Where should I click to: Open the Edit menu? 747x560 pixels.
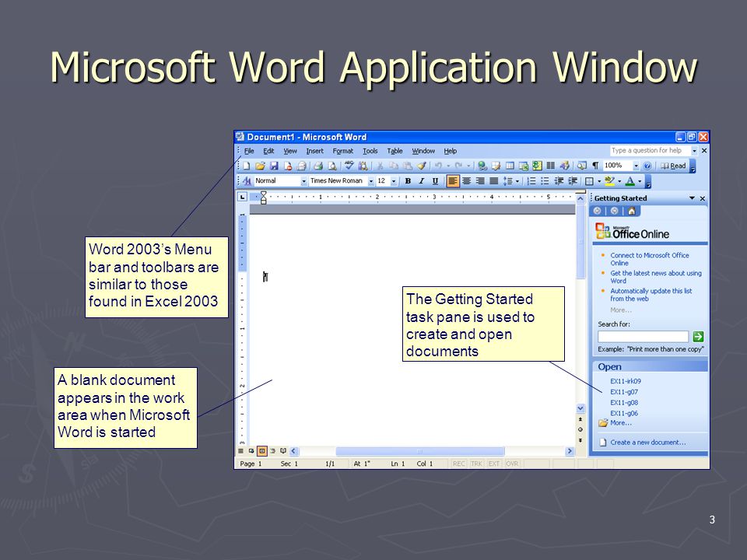[268, 151]
